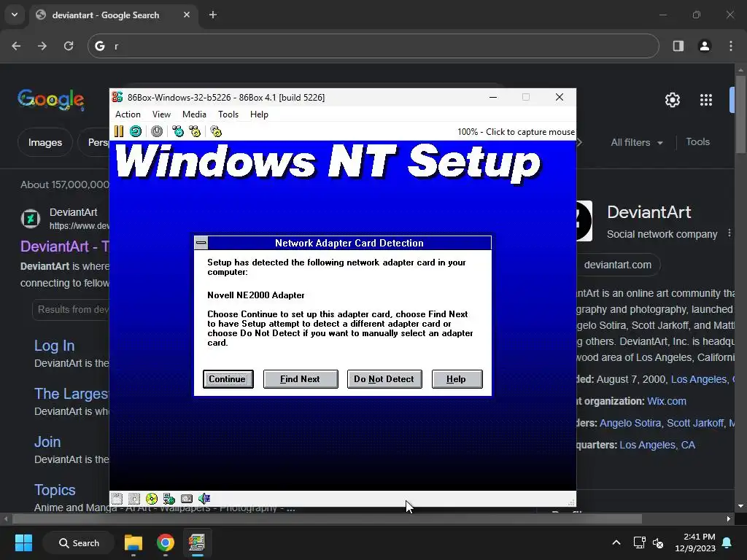Click the Google logo
The height and width of the screenshot is (560, 747).
(x=51, y=99)
